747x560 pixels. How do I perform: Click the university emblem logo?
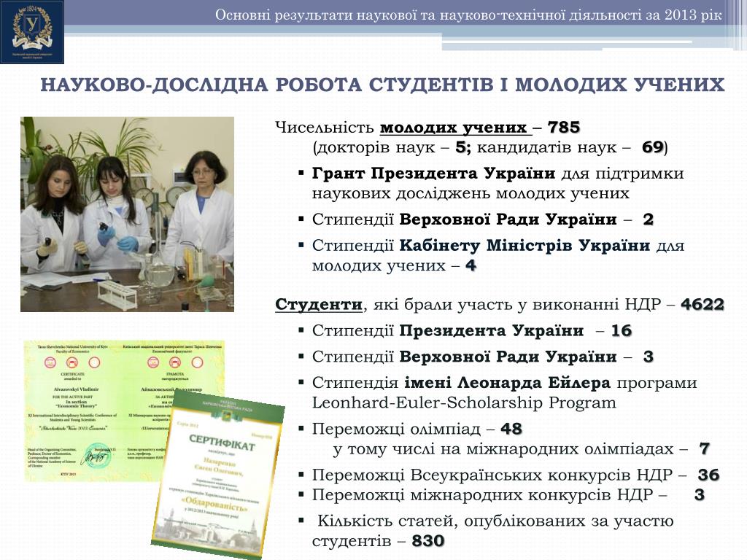click(32, 32)
